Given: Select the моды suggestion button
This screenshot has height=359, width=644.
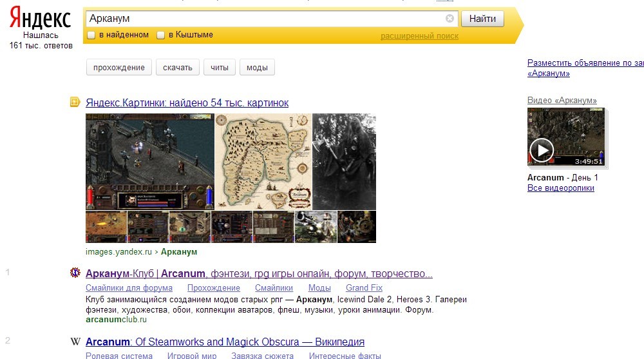Looking at the screenshot, I should 257,68.
